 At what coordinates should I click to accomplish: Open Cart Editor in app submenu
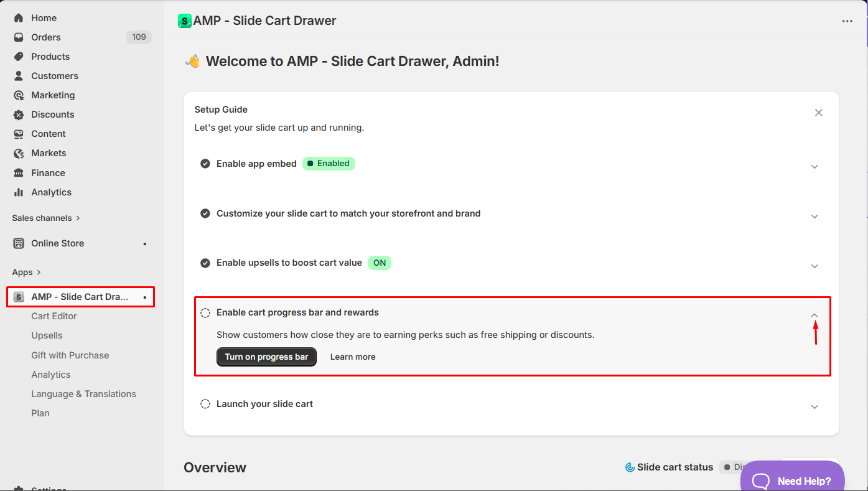(54, 316)
